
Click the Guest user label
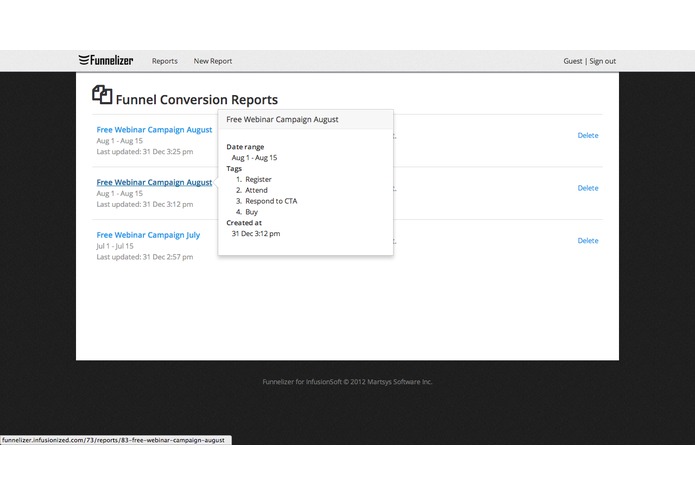point(573,61)
